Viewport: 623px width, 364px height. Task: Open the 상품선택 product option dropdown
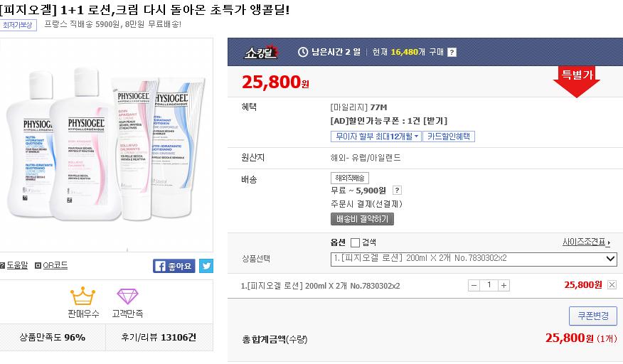coord(474,259)
